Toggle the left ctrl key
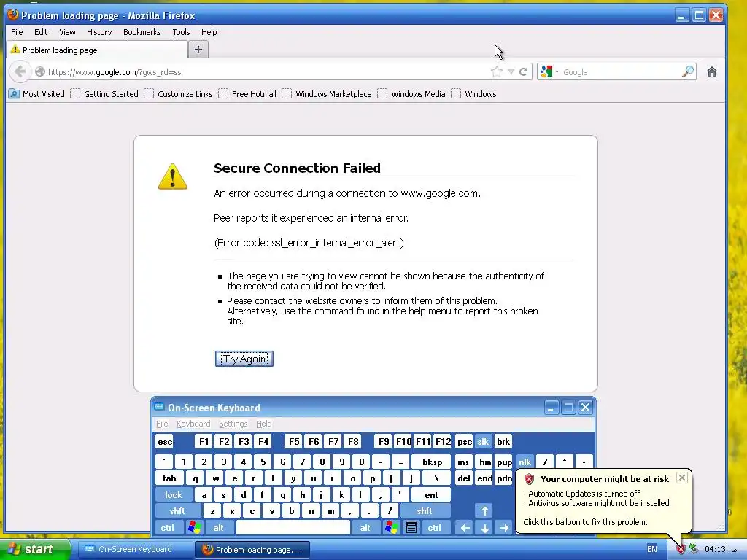Image resolution: width=747 pixels, height=560 pixels. point(167,528)
